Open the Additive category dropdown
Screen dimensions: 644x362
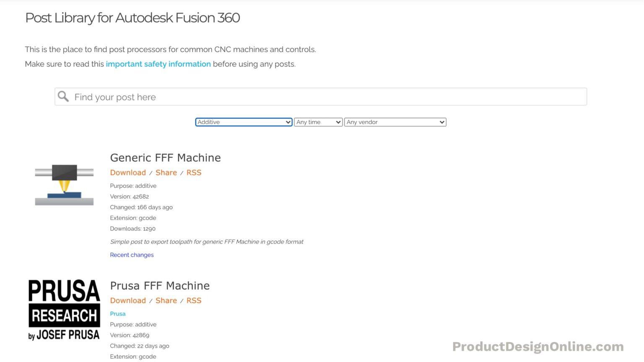[243, 122]
